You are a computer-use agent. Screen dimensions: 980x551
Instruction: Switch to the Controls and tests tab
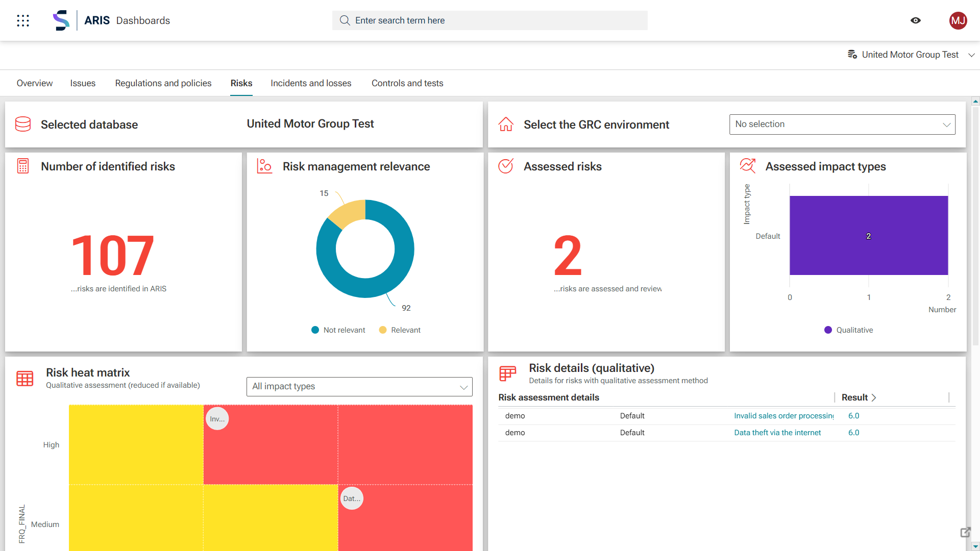[x=407, y=83]
